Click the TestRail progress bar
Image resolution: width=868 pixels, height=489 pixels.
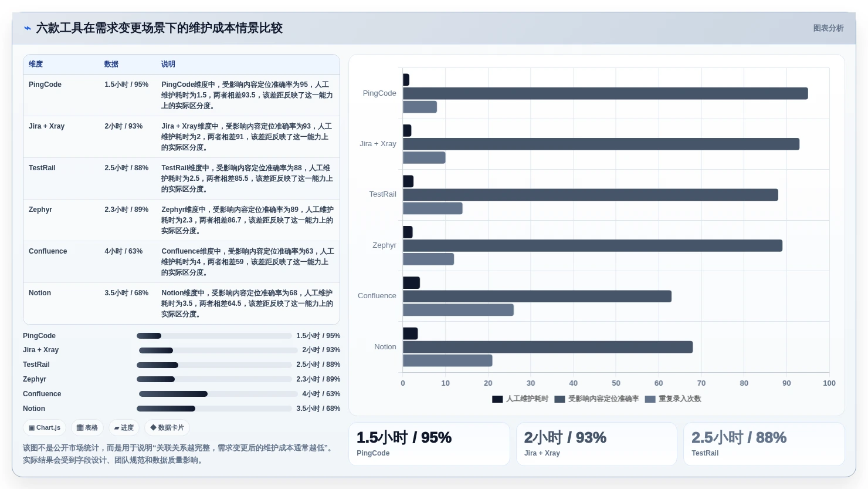214,365
